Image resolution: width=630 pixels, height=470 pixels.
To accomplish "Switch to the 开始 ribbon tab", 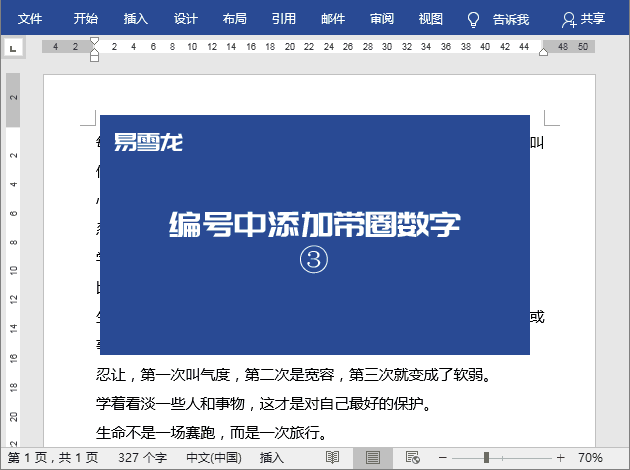I will (x=86, y=18).
